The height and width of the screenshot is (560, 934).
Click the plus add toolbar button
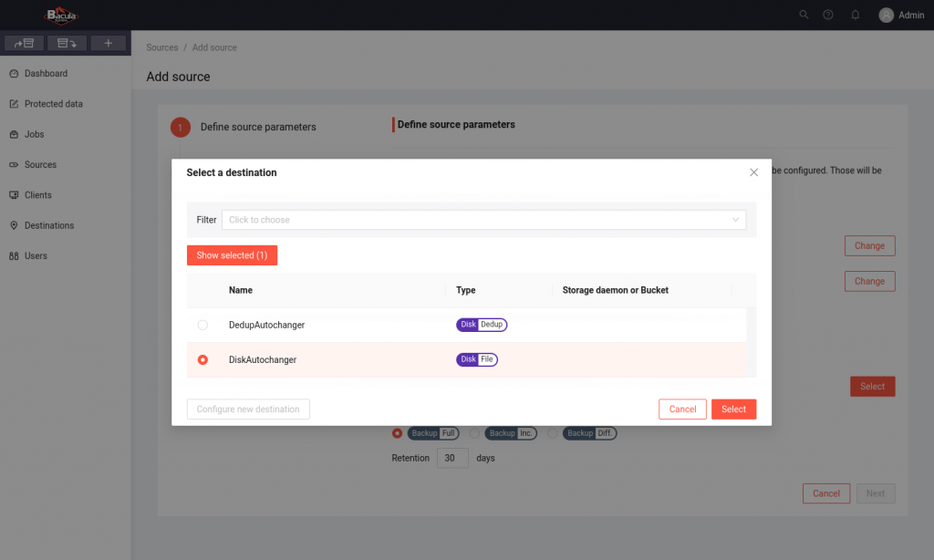pyautogui.click(x=108, y=43)
